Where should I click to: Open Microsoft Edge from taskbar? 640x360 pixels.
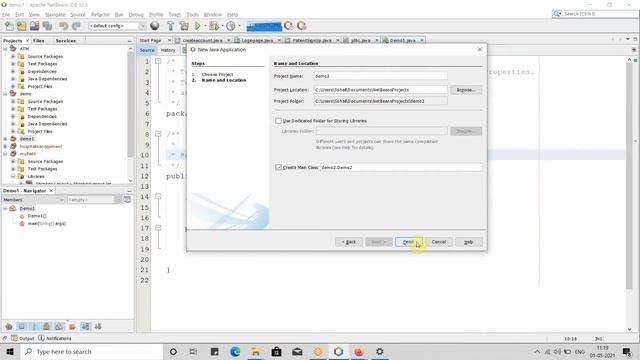tap(235, 352)
